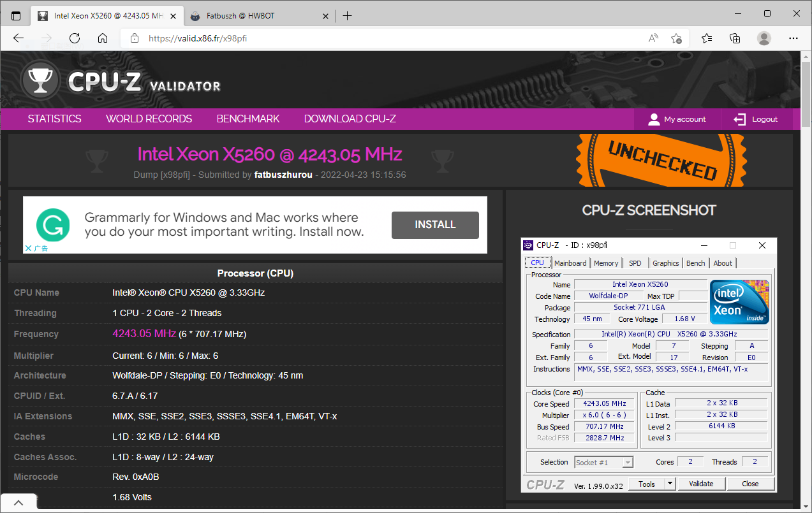The image size is (812, 513).
Task: Open favorites list icon
Action: point(707,38)
